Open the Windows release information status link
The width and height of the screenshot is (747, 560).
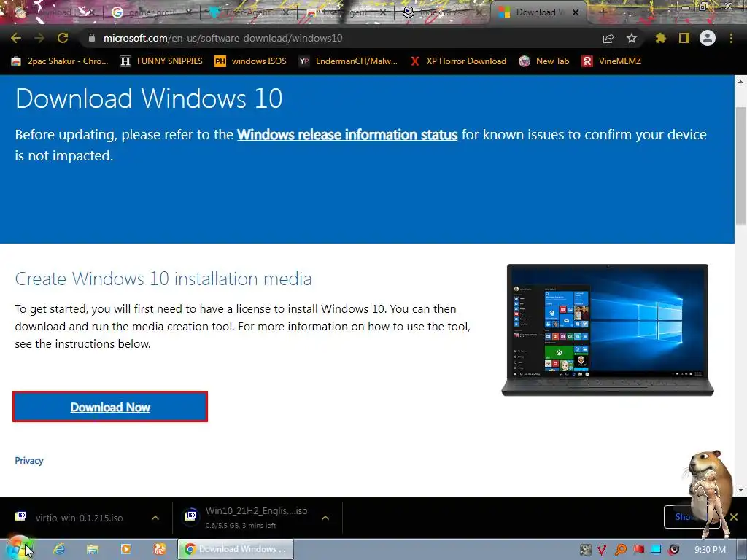tap(347, 135)
